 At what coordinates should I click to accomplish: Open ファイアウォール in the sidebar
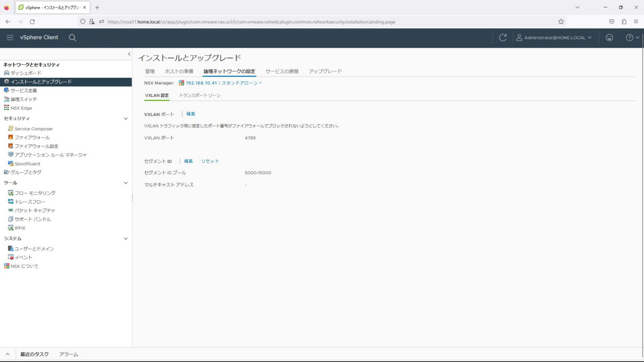click(32, 137)
